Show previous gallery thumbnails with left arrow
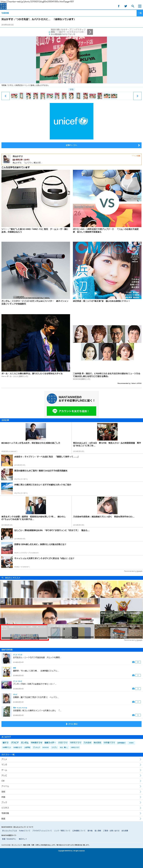143x868 pixels. (x=5, y=96)
